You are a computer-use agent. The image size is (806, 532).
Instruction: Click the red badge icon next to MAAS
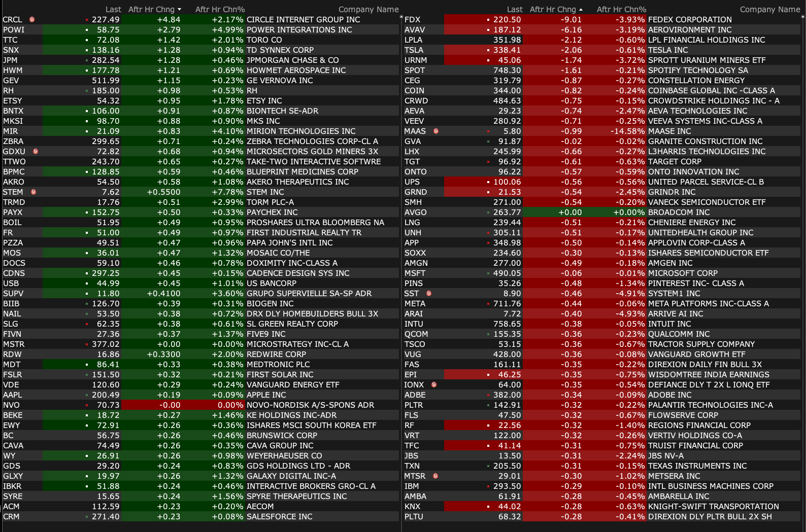(x=436, y=131)
